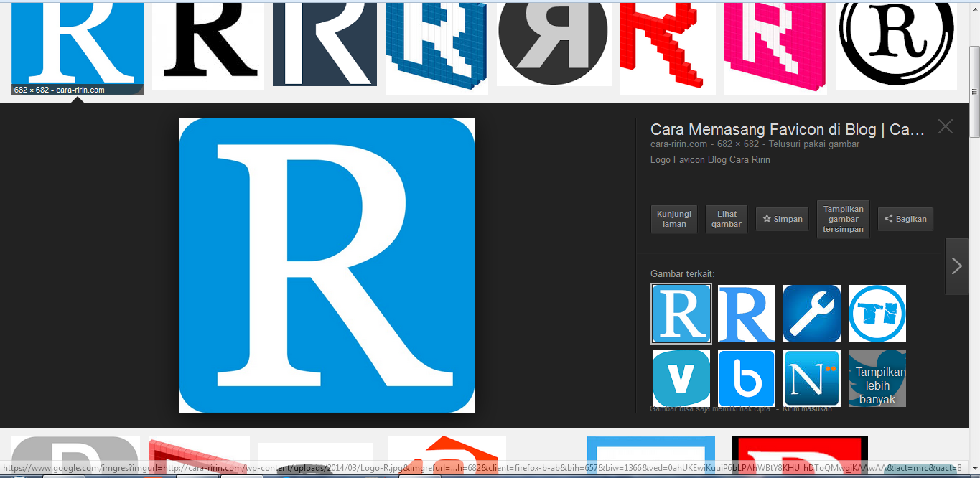Select top-row dark navy R thumbnail

(325, 43)
